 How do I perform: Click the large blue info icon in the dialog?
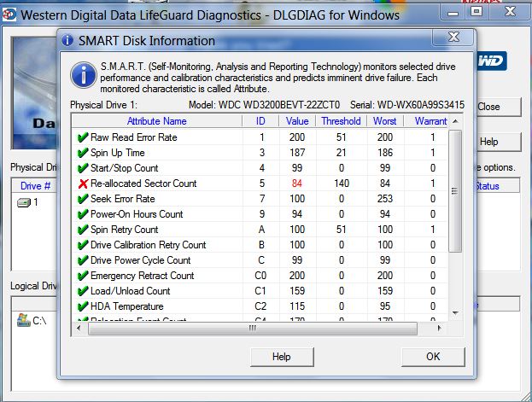click(84, 75)
